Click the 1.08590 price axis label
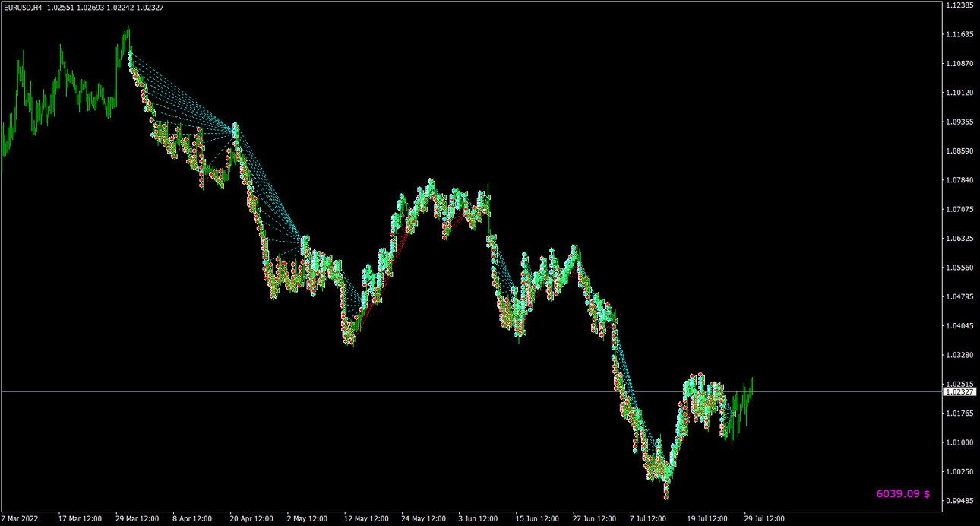Viewport: 980px width, 526px height. click(959, 151)
